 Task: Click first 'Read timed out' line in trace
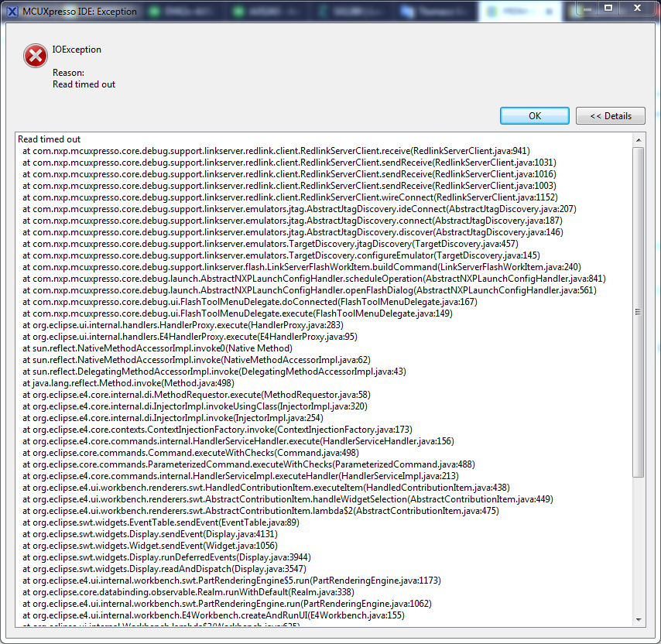coord(49,139)
